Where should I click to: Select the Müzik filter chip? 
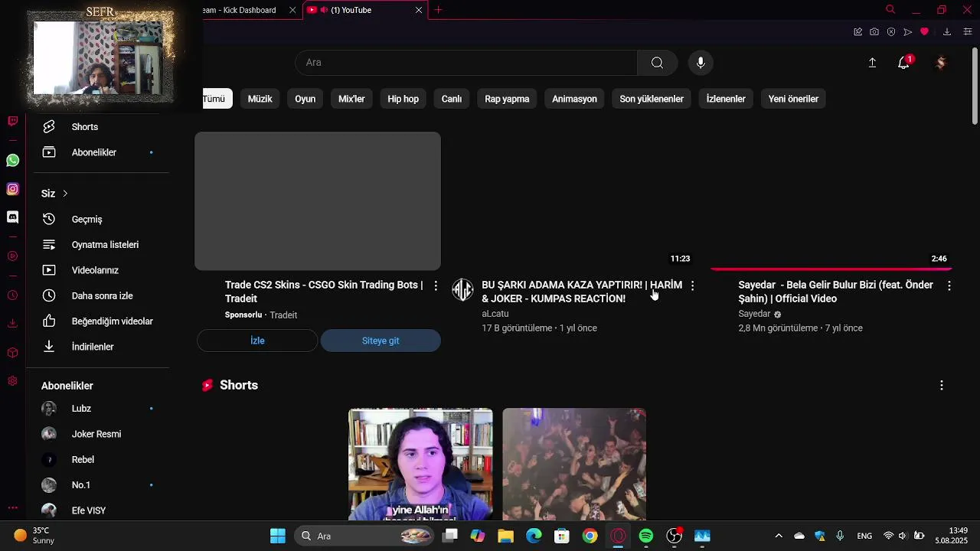pyautogui.click(x=260, y=99)
